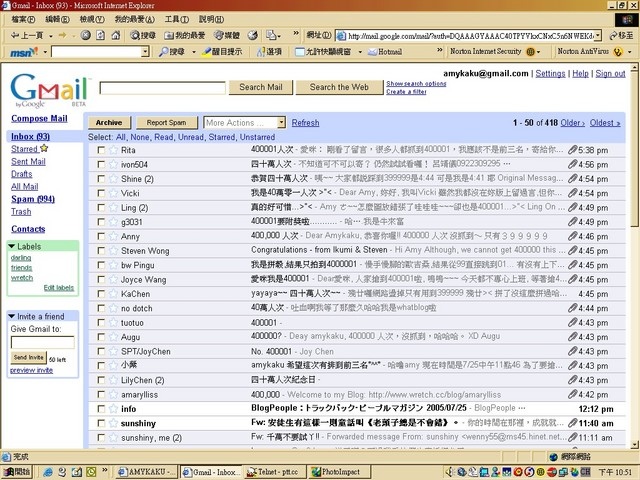Screen dimensions: 640x480
Task: Click the Sign out link
Action: tap(610, 73)
